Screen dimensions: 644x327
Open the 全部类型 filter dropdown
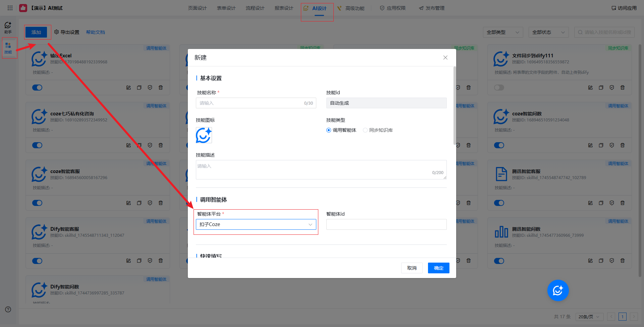coord(502,32)
